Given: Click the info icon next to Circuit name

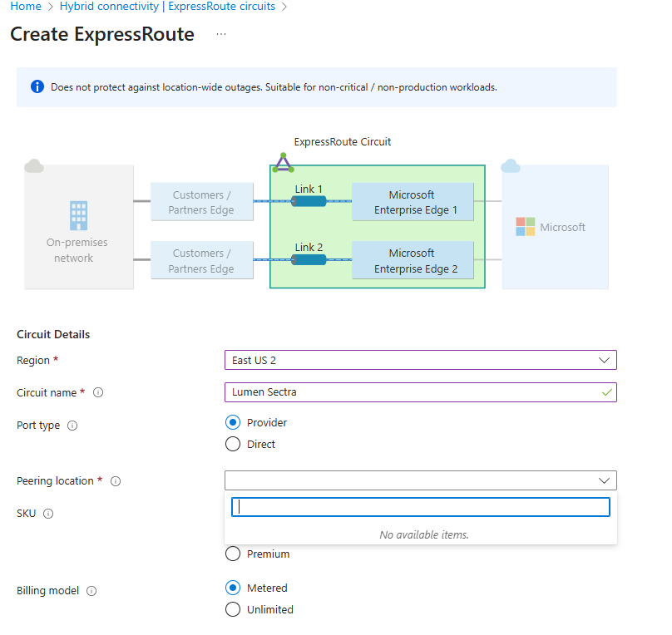Looking at the screenshot, I should tap(98, 392).
